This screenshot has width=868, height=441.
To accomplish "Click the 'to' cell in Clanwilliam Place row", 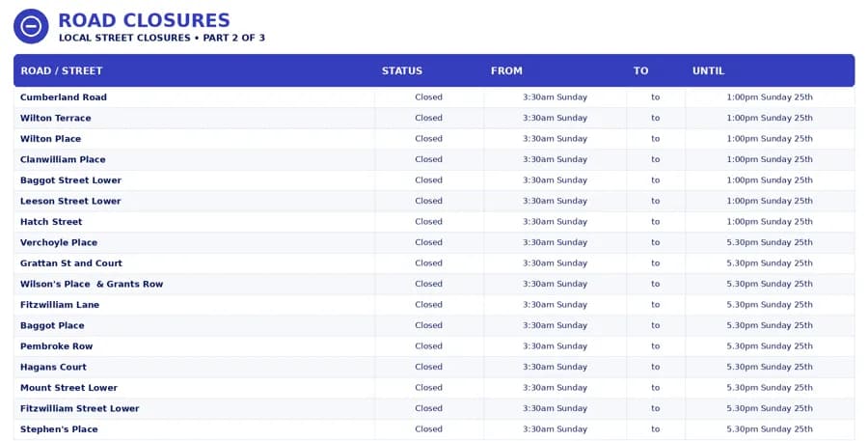I will pos(656,159).
